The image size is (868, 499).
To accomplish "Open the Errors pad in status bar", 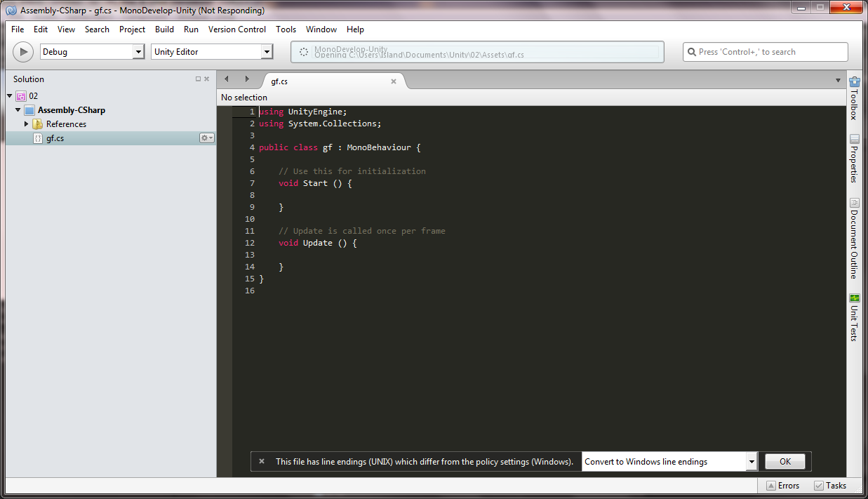I will pyautogui.click(x=782, y=486).
